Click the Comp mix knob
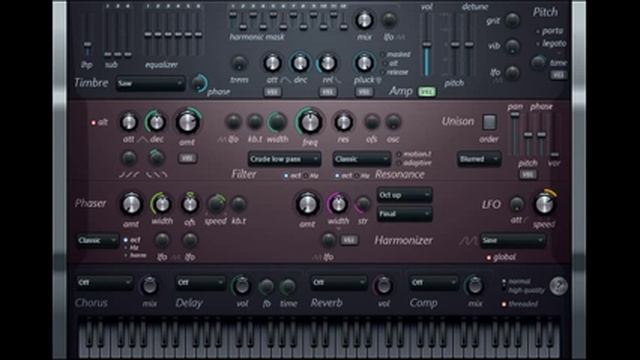The height and width of the screenshot is (360, 640). pos(474,286)
